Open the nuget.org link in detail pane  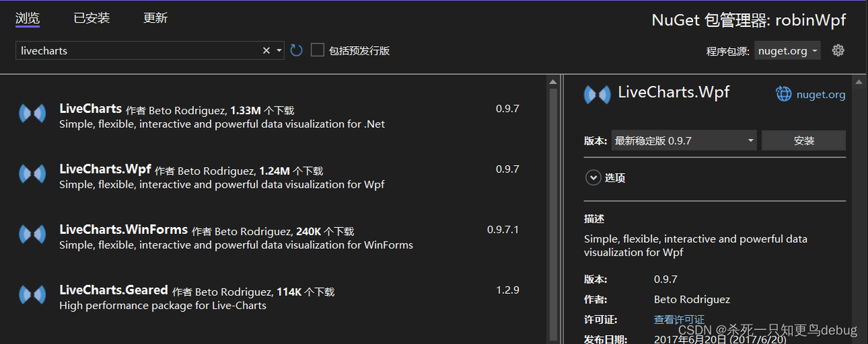820,95
